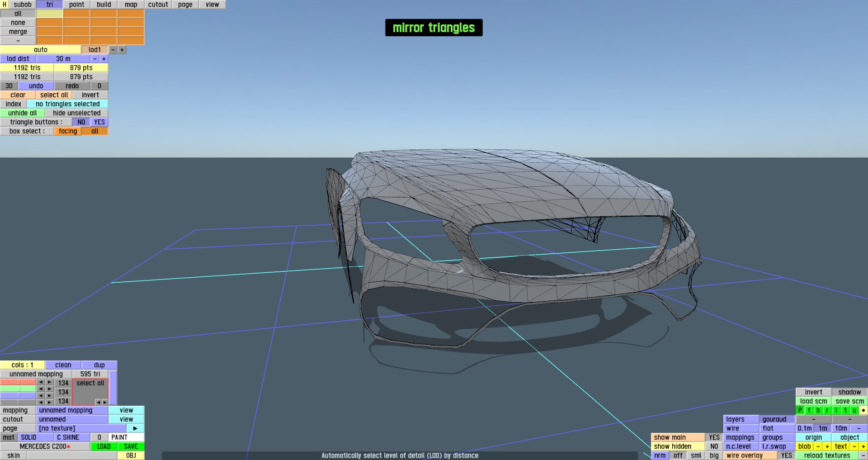Adjust the green colour slider
This screenshot has height=460, width=868.
(x=18, y=389)
